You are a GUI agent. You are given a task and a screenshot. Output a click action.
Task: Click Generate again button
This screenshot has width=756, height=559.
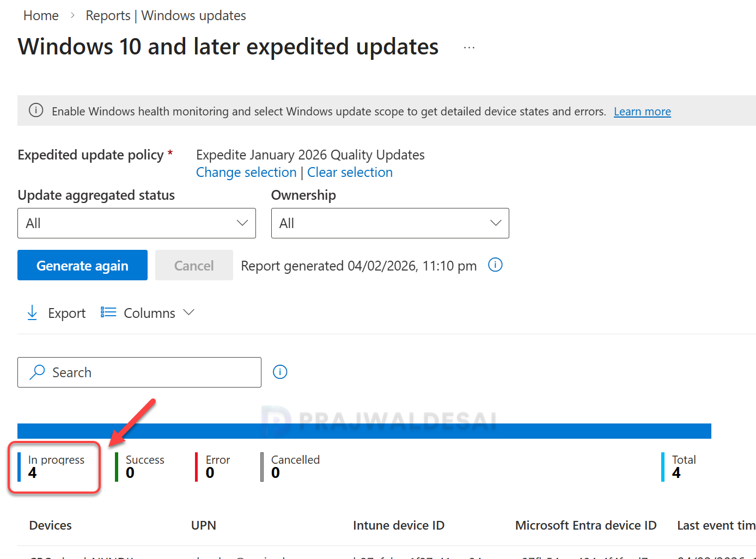[x=82, y=265]
